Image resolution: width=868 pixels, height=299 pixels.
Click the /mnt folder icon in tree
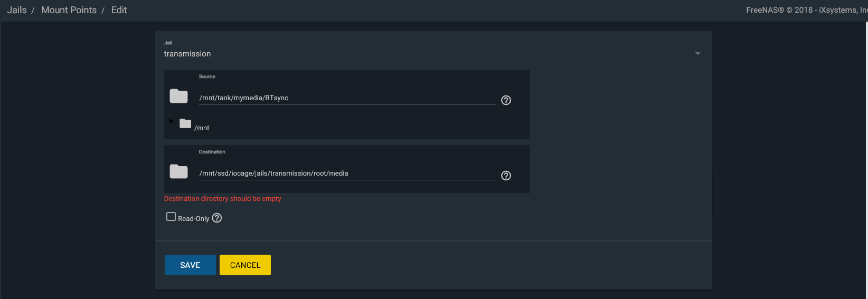(185, 123)
